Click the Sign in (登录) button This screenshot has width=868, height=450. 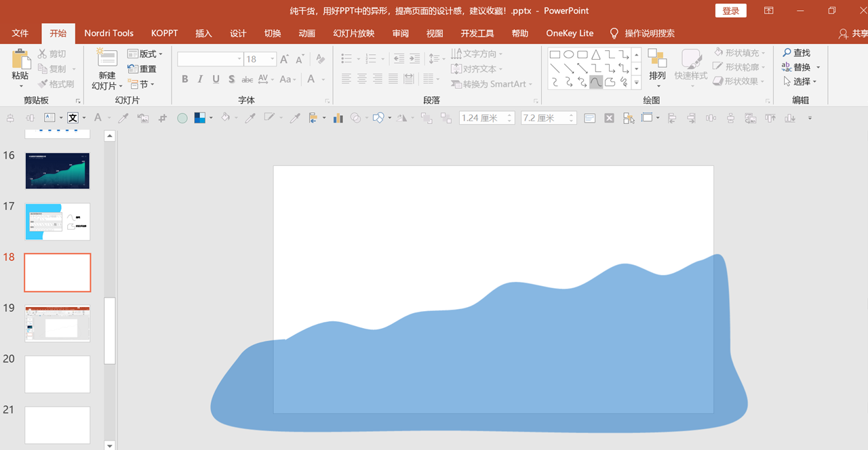(731, 11)
